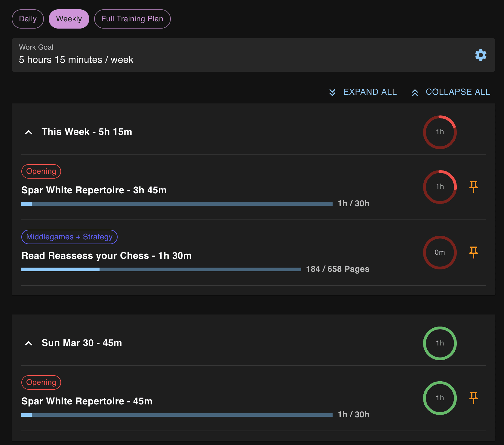This screenshot has height=445, width=504.
Task: Click the 'This Week - 5h 15m' heading
Action: click(x=87, y=132)
